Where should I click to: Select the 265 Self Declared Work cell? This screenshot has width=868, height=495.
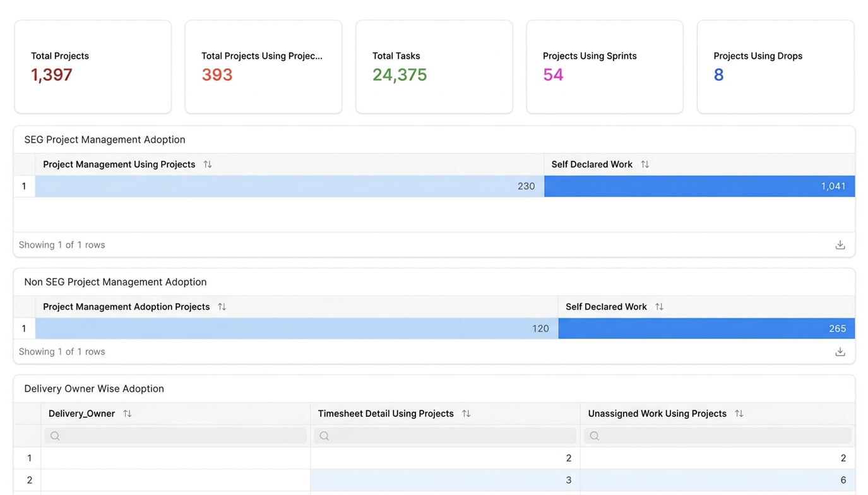706,328
